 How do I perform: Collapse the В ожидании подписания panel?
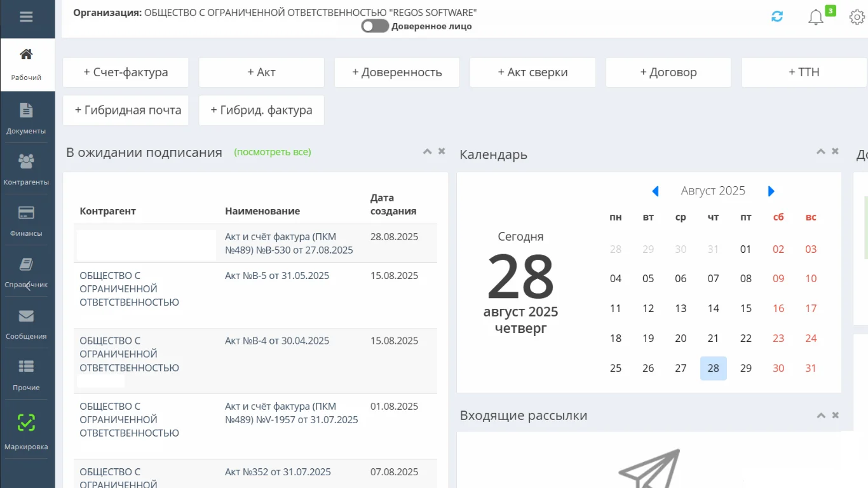pos(428,151)
